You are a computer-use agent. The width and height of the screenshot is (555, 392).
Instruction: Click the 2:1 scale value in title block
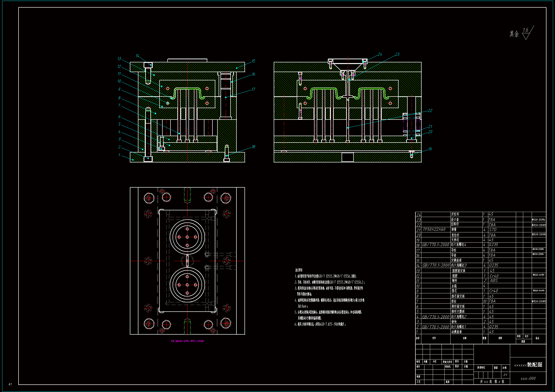(x=505, y=375)
